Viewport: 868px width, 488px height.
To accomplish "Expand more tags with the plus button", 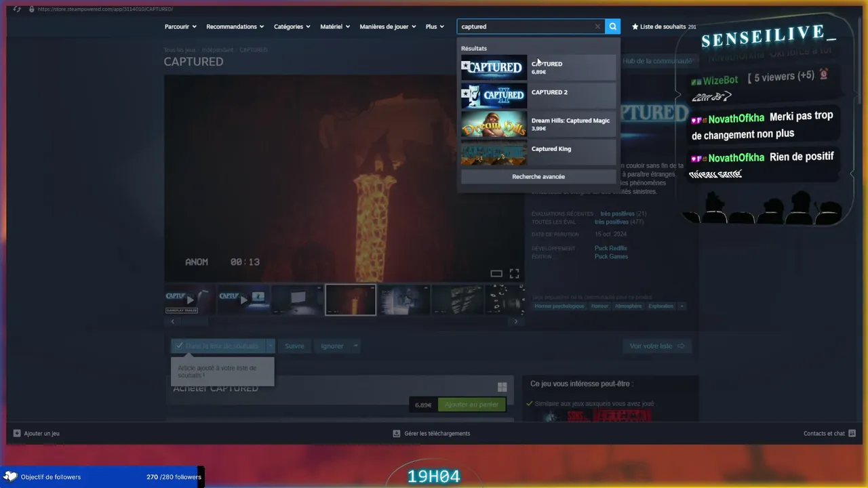I will click(682, 306).
